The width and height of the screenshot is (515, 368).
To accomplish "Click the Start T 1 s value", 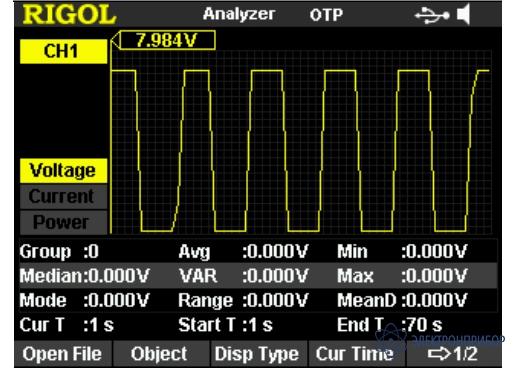I will tap(257, 325).
